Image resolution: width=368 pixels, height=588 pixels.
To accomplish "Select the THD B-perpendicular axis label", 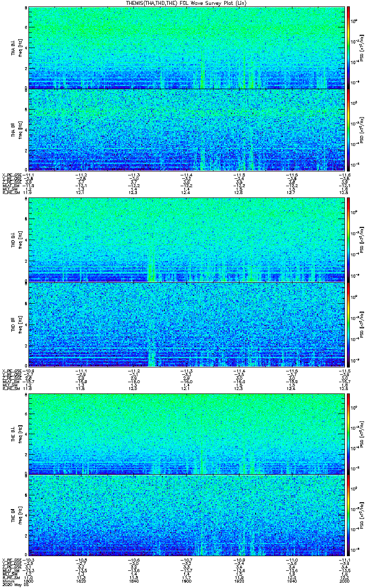I will point(14,241).
